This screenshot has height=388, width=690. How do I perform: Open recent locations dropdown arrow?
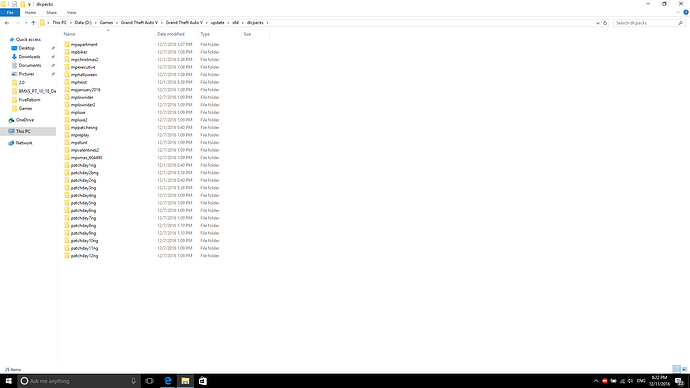point(26,23)
